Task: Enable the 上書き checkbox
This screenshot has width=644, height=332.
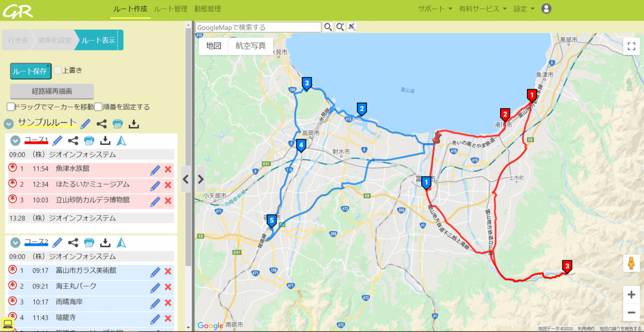Action: (58, 70)
